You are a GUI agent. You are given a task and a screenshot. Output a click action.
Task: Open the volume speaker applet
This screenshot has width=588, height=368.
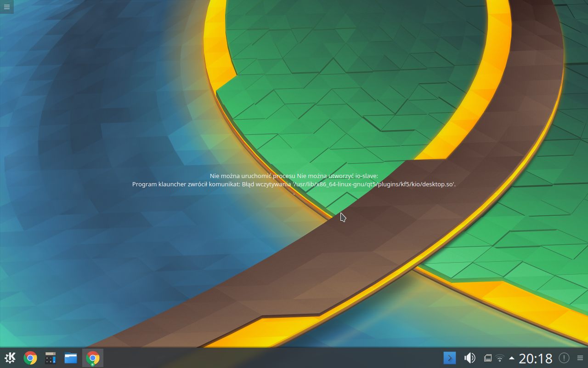click(469, 358)
